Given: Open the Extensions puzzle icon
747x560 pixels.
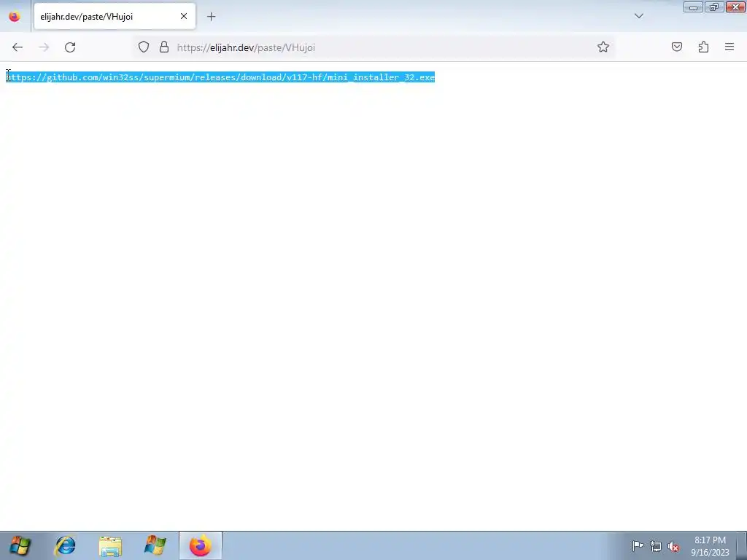Looking at the screenshot, I should pos(703,47).
